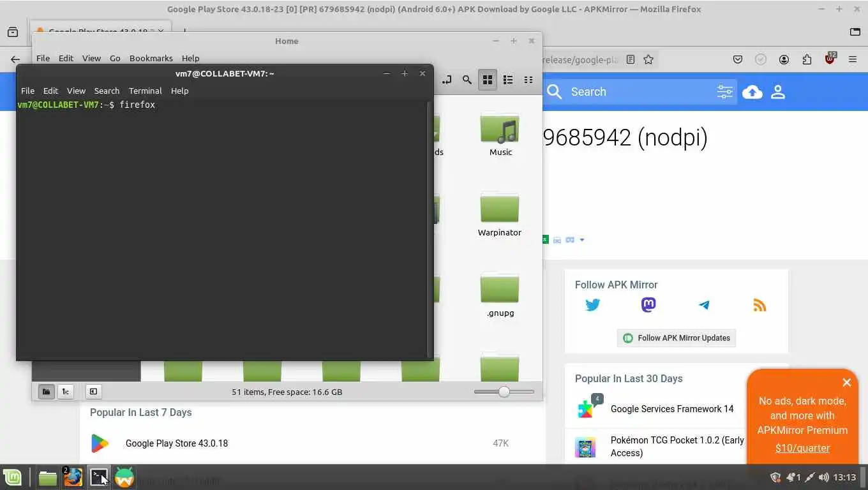Click the $10/quarter premium link

pyautogui.click(x=802, y=448)
